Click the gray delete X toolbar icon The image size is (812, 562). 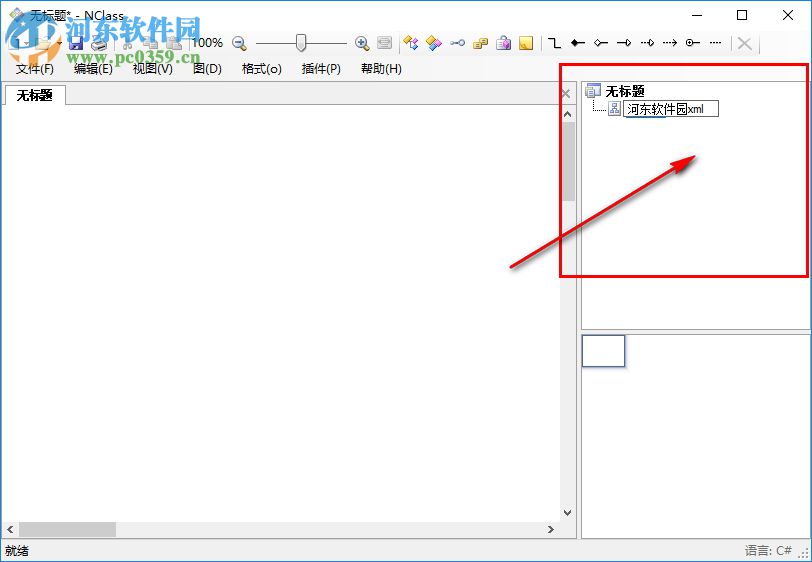click(x=745, y=44)
